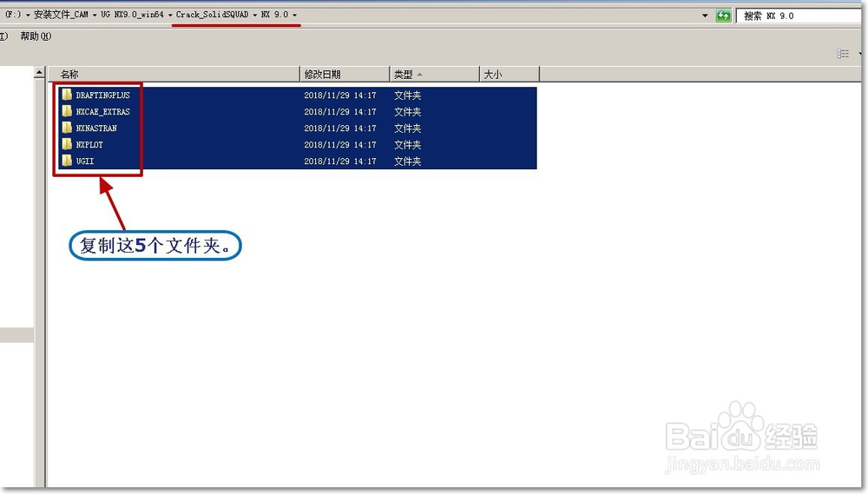
Task: Navigate to 安装文件_CAM in address bar
Action: pos(61,15)
